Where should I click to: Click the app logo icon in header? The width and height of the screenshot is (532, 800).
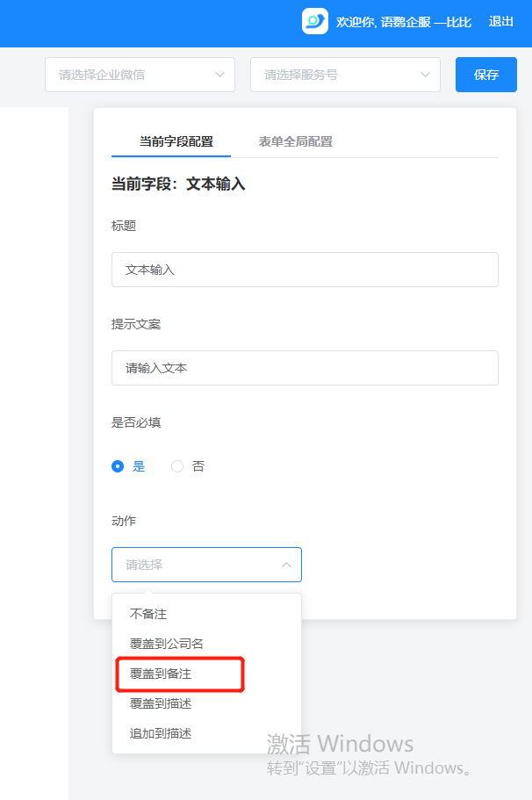tap(314, 21)
